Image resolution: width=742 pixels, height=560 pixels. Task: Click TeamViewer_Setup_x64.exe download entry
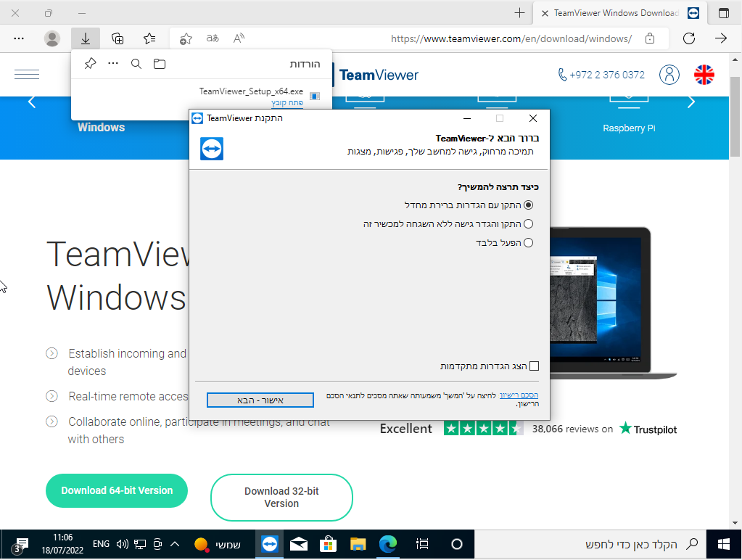click(x=251, y=91)
